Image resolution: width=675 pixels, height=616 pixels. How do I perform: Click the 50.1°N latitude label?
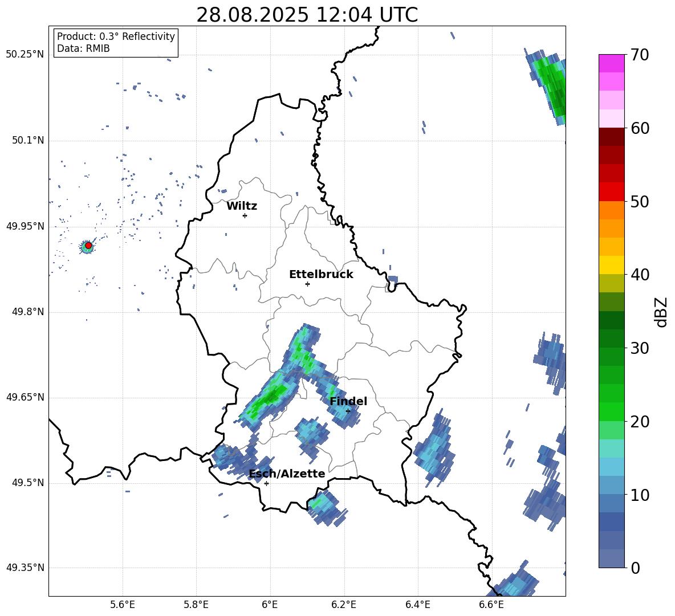27,140
